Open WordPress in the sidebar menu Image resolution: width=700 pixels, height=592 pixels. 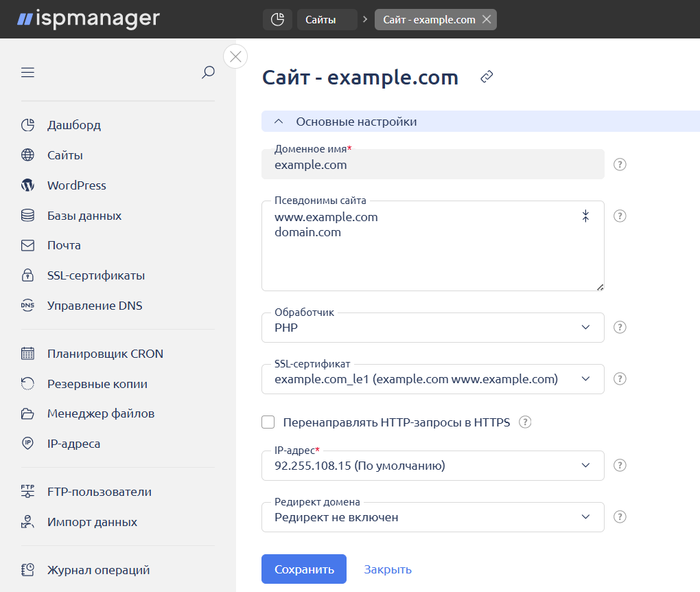(76, 185)
